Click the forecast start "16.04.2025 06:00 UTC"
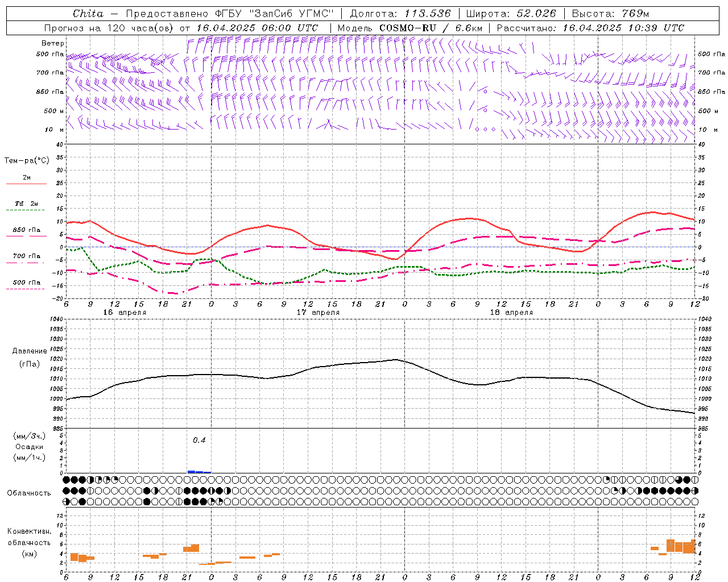 [257, 28]
